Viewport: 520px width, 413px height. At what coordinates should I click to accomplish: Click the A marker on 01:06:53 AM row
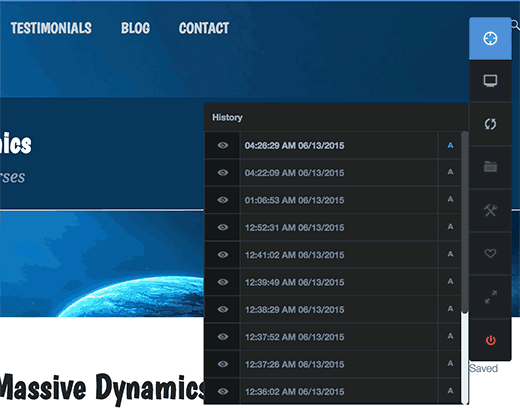[x=450, y=200]
